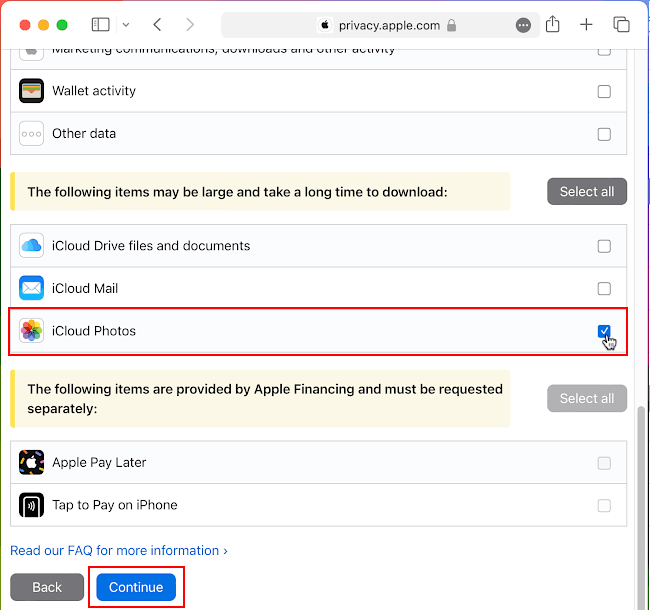
Task: Click the Other data dots icon
Action: pyautogui.click(x=32, y=133)
